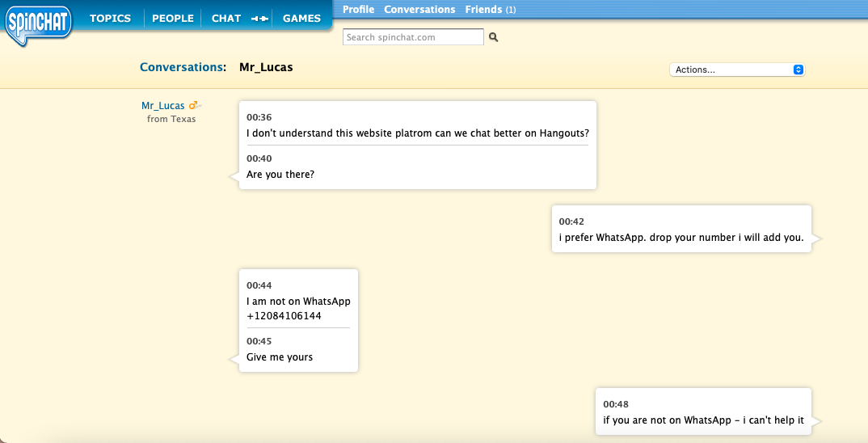This screenshot has height=443, width=868.
Task: Click the 00:36 timestamp
Action: coord(259,117)
